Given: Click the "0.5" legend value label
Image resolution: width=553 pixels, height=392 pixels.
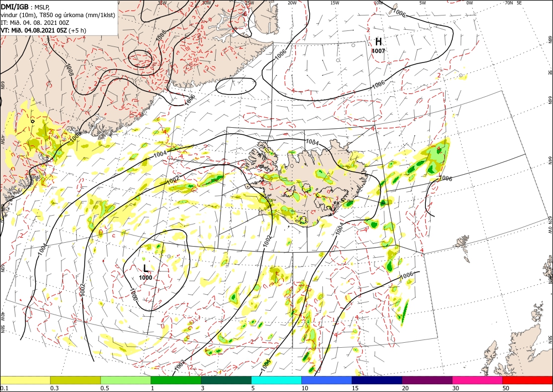Looking at the screenshot, I should point(105,388).
